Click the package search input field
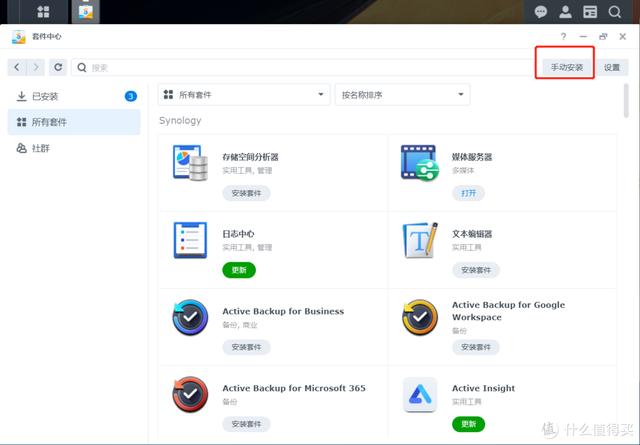Viewport: 640px width, 445px height. [x=304, y=67]
